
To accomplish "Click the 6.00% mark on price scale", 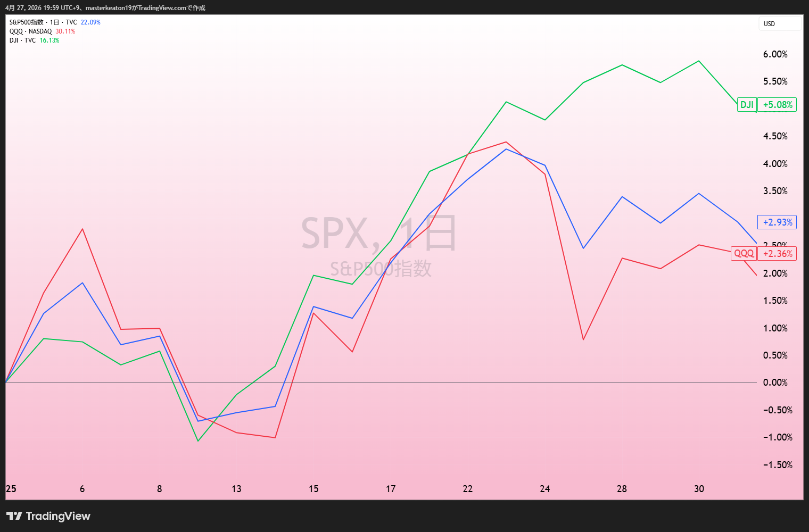I will pyautogui.click(x=775, y=54).
